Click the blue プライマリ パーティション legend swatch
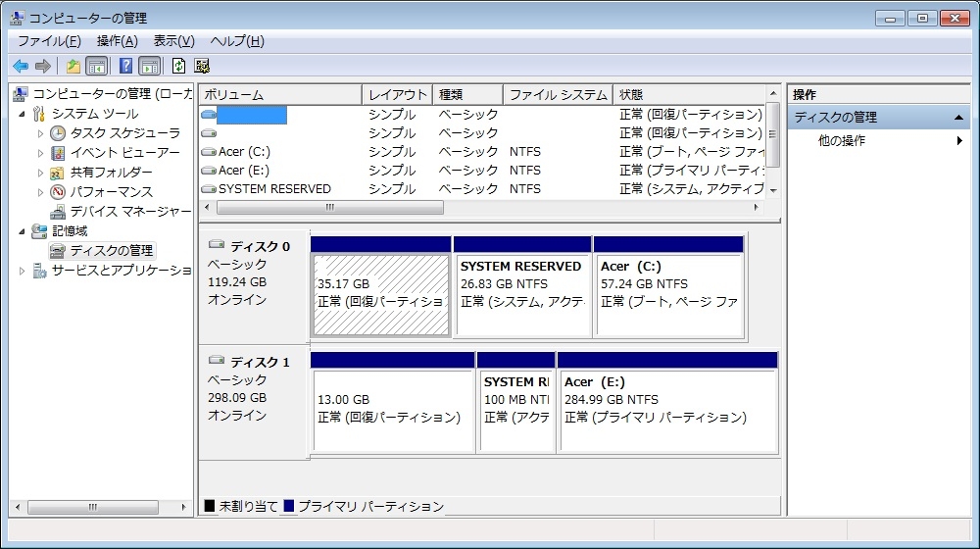 click(x=288, y=507)
